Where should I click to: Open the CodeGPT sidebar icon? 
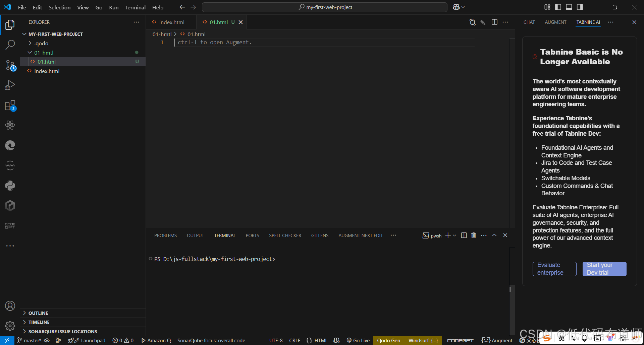(x=10, y=226)
